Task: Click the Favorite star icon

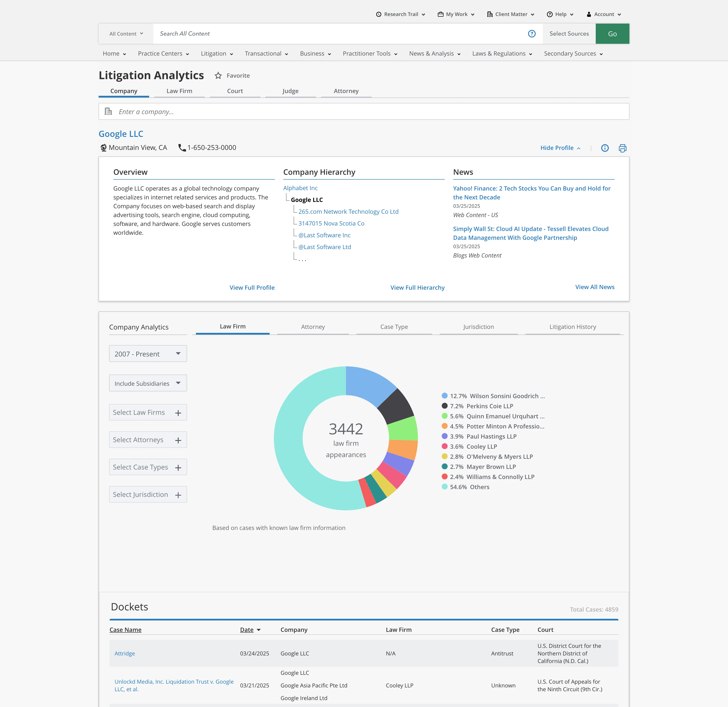Action: coord(218,76)
